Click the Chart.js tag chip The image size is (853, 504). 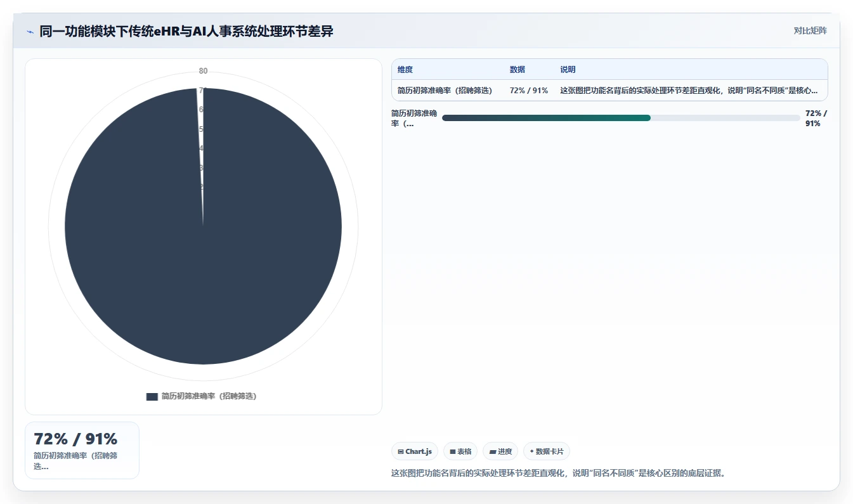[415, 451]
